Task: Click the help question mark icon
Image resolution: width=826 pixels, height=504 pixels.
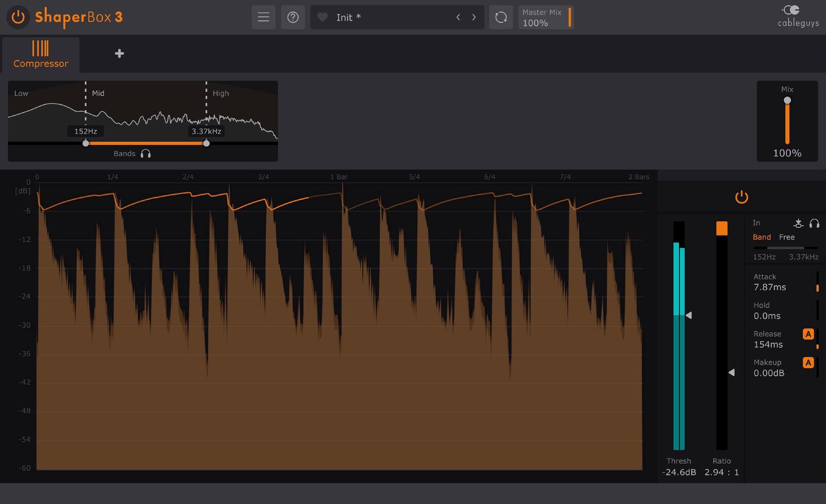Action: (293, 17)
